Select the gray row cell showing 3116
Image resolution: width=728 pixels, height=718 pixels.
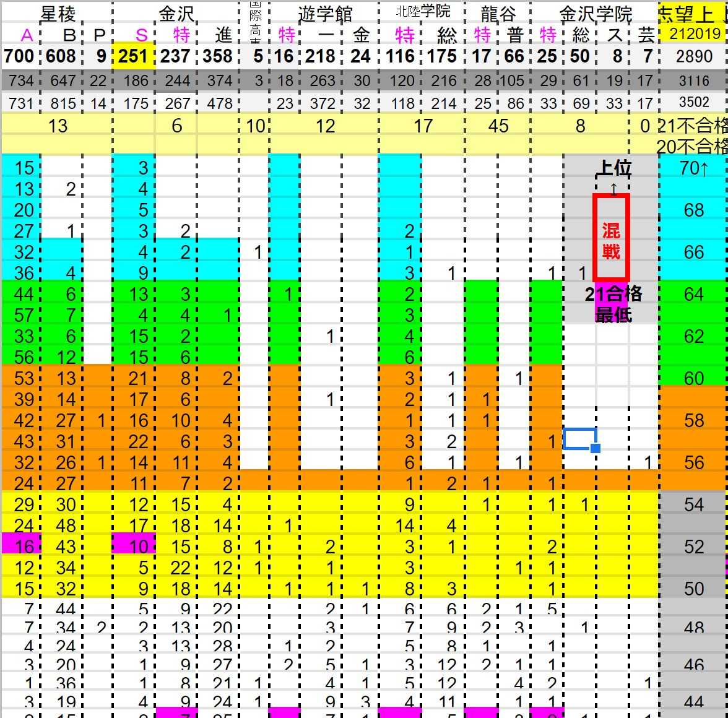click(693, 80)
